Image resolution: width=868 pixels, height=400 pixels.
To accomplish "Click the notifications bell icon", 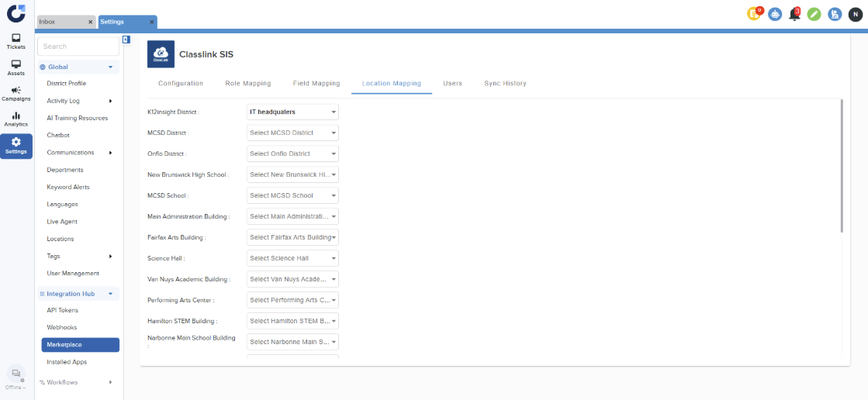I will 794,14.
